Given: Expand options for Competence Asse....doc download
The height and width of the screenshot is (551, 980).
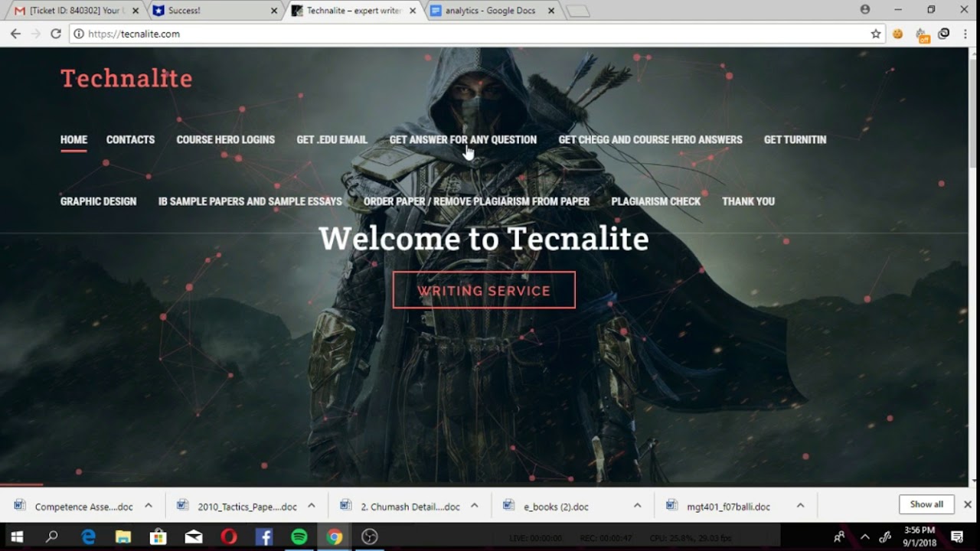Looking at the screenshot, I should click(x=149, y=506).
